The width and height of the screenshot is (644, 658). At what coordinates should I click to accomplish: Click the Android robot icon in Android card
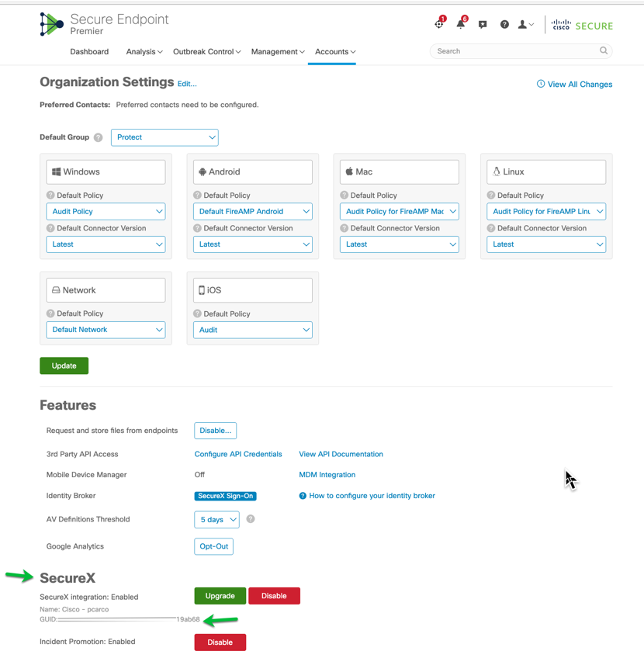pyautogui.click(x=203, y=171)
